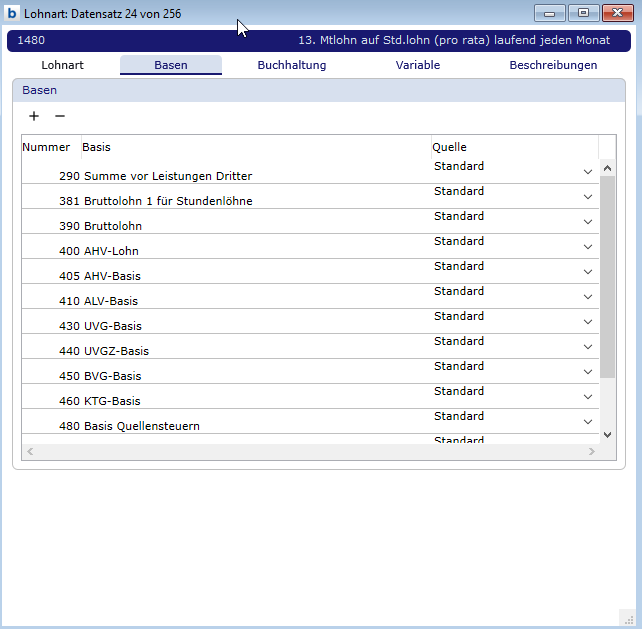Click the Basis column header
Viewport: 642px width, 629px height.
pos(97,147)
